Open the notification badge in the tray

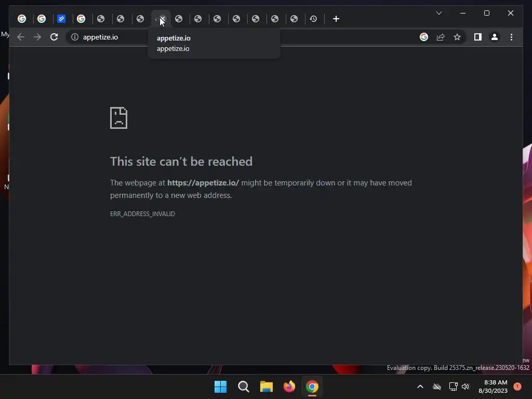coord(517,387)
